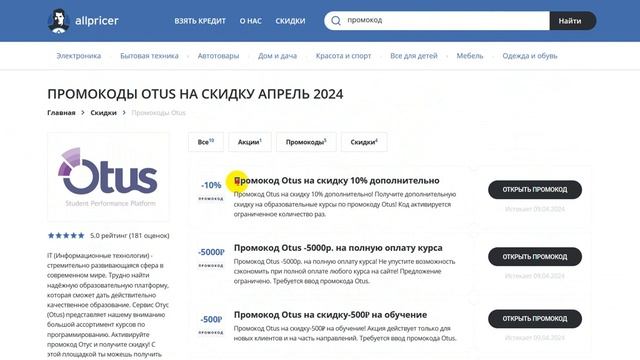This screenshot has width=640, height=360.
Task: Click the -5000₽ discount badge
Action: coord(211,252)
